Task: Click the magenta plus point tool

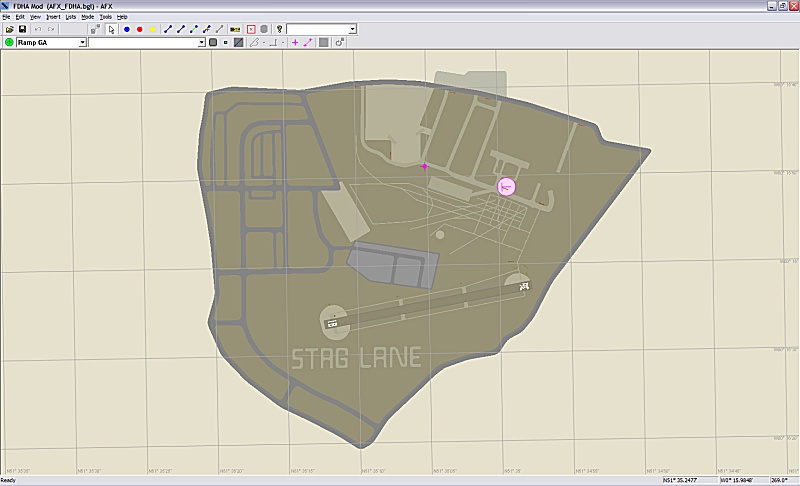Action: [295, 42]
